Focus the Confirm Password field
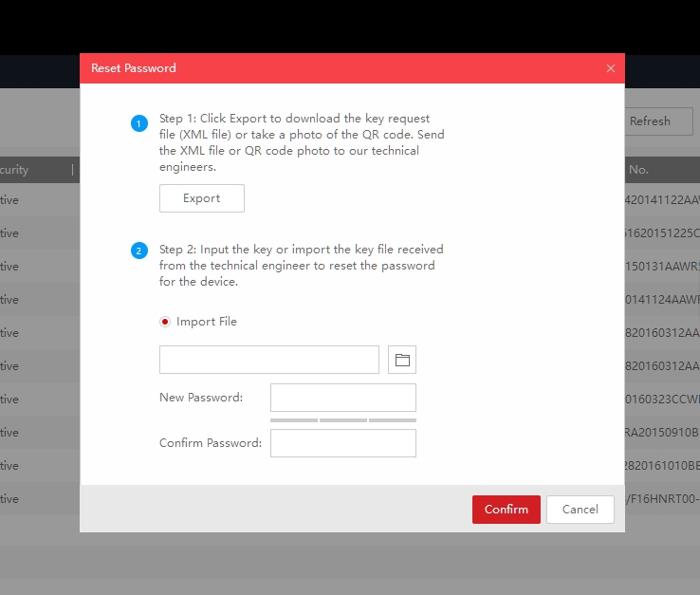 (x=342, y=443)
